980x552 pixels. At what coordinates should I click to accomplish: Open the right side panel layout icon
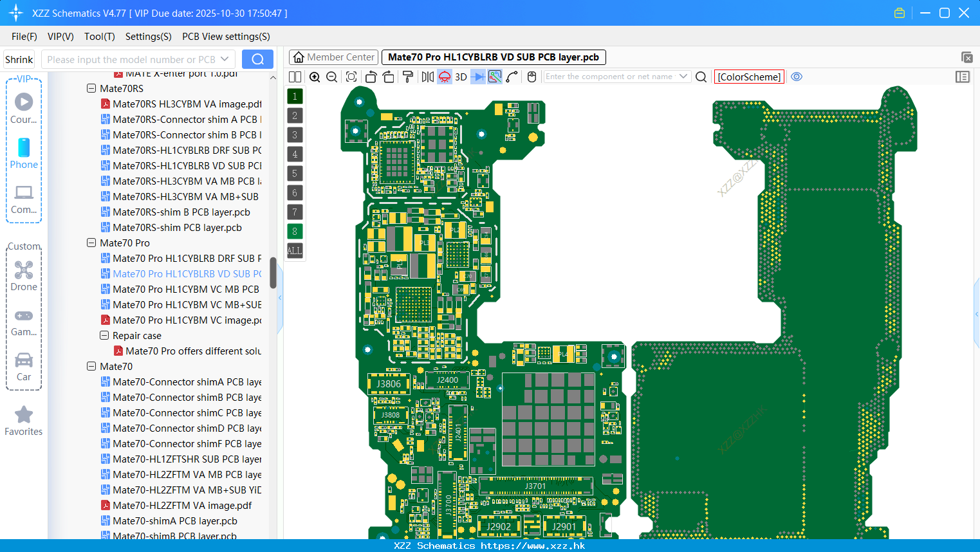[963, 77]
